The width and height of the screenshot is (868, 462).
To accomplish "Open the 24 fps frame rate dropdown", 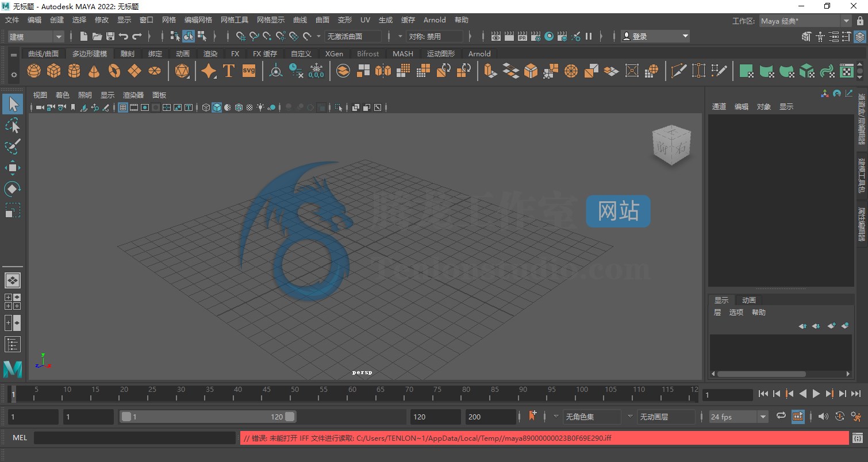I will (738, 417).
